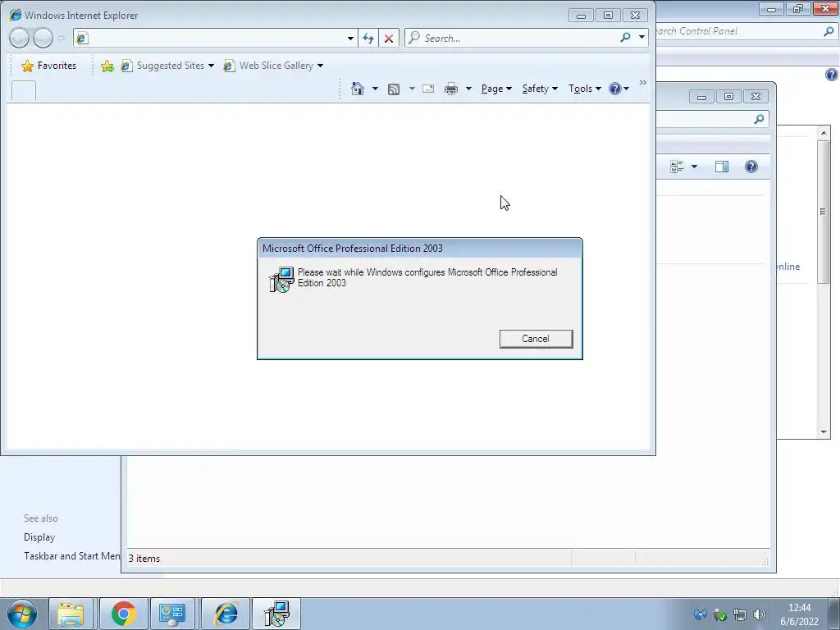Image resolution: width=840 pixels, height=630 pixels.
Task: Click the Print icon
Action: pyautogui.click(x=451, y=89)
